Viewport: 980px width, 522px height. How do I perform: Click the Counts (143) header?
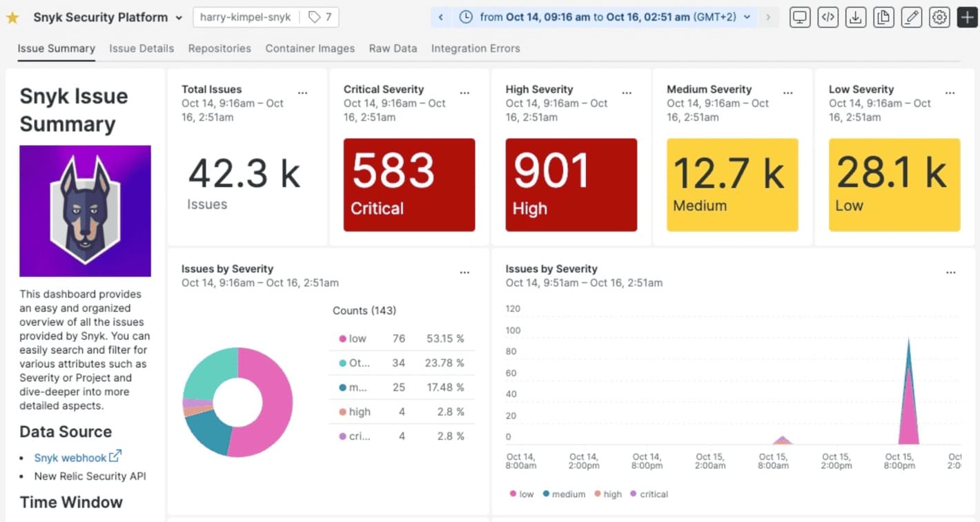click(364, 311)
